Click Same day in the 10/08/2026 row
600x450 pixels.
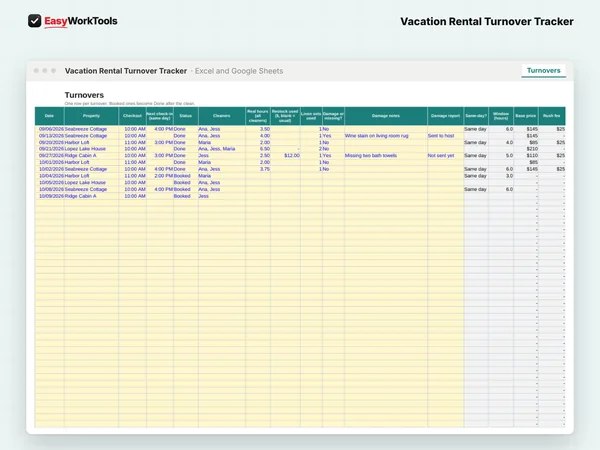coord(475,189)
